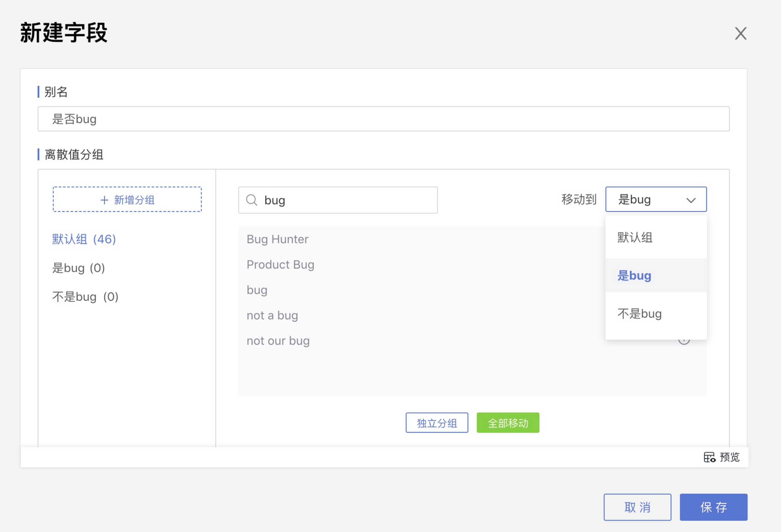Screen dimensions: 781x532
Task: Open the 预览 preview
Action: tap(722, 457)
